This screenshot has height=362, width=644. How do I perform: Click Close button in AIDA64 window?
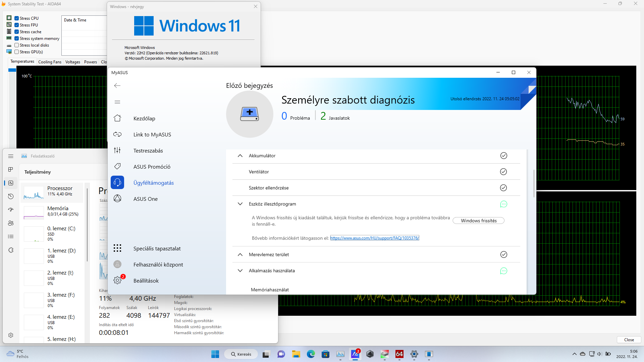click(629, 340)
